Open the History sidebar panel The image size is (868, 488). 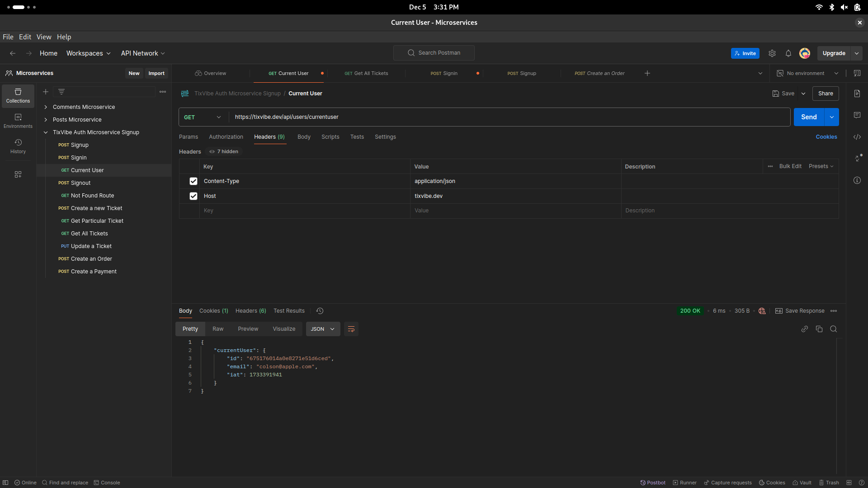[18, 146]
